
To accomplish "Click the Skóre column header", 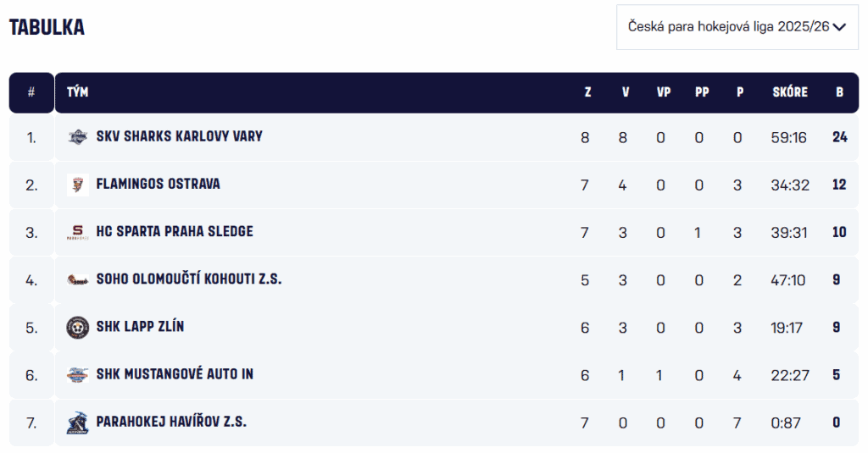I will (x=789, y=92).
